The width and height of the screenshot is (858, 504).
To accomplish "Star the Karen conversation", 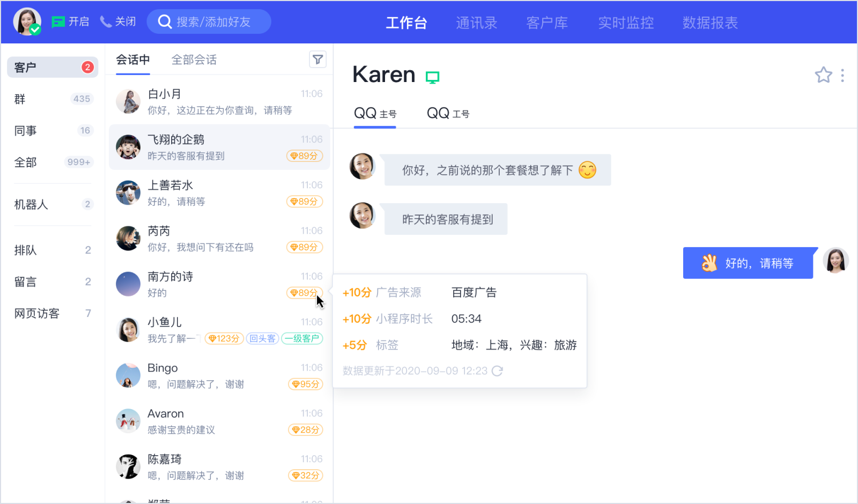I will coord(823,75).
